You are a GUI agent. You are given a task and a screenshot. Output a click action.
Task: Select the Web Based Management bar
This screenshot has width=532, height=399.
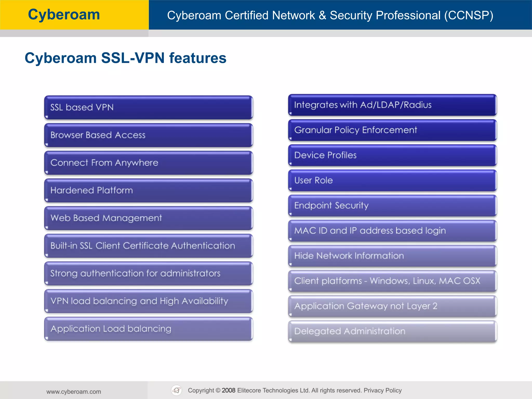click(149, 218)
